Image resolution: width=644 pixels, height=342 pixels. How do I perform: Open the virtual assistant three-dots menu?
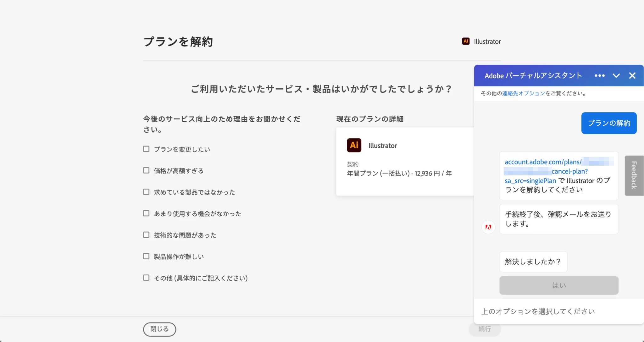click(599, 75)
